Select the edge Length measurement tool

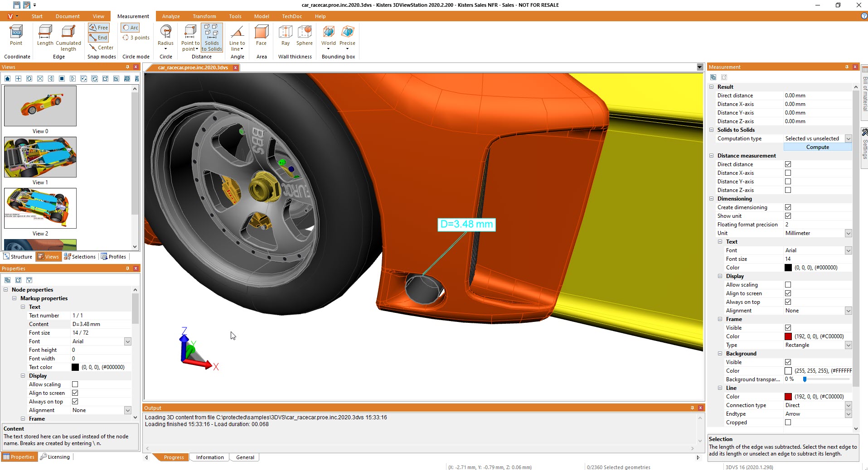click(45, 35)
